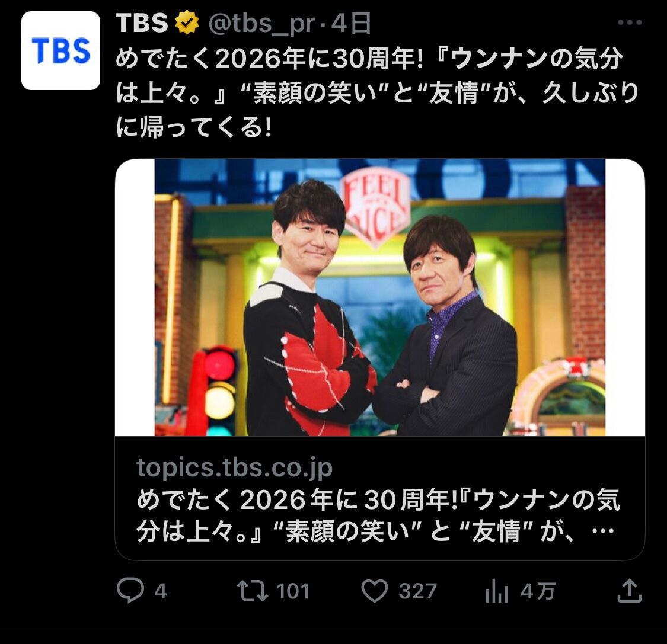667x644 pixels.
Task: Click the reply count 4
Action: [x=160, y=591]
